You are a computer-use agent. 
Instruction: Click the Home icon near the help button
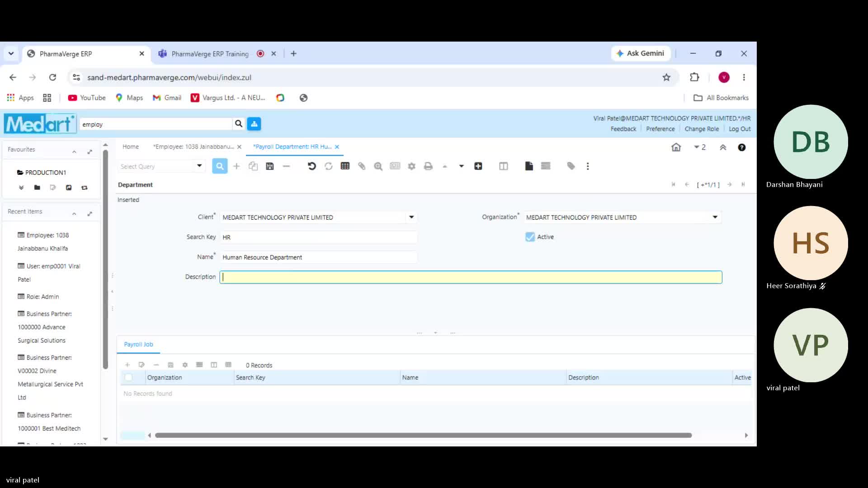point(676,147)
